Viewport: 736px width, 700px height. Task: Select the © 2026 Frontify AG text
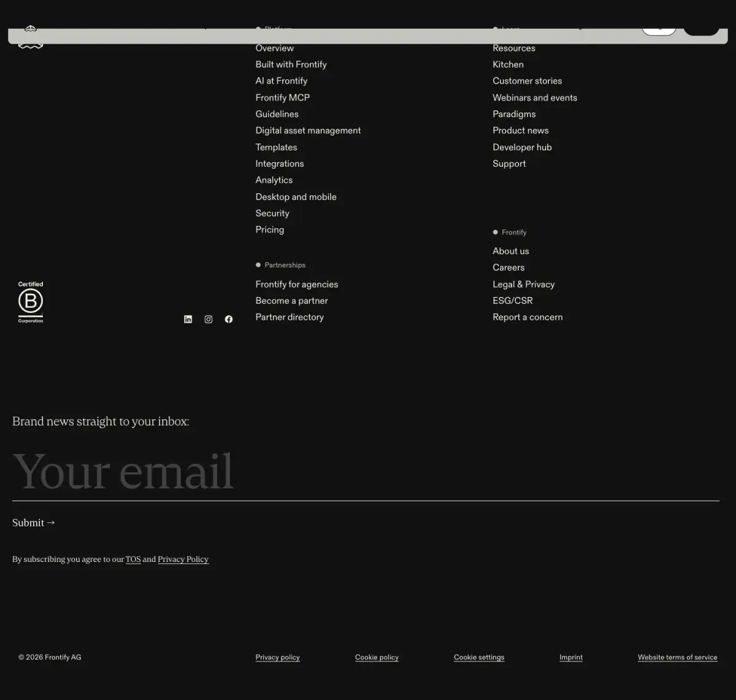coord(50,657)
